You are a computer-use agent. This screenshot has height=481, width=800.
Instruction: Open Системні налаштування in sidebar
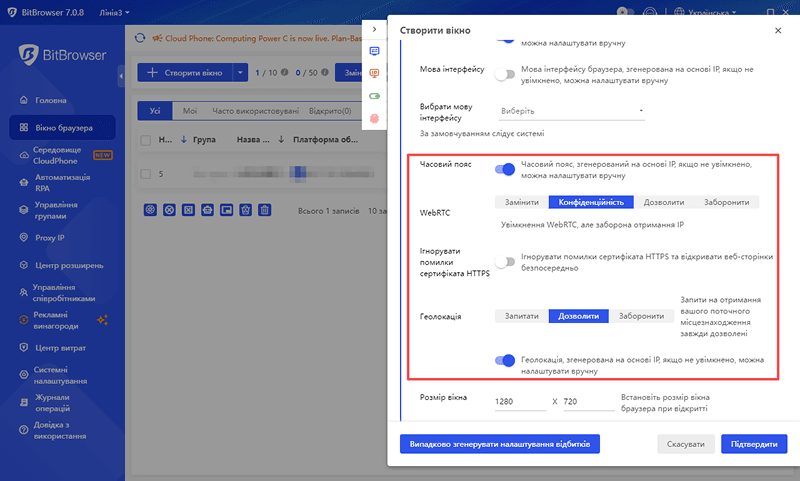pos(60,376)
